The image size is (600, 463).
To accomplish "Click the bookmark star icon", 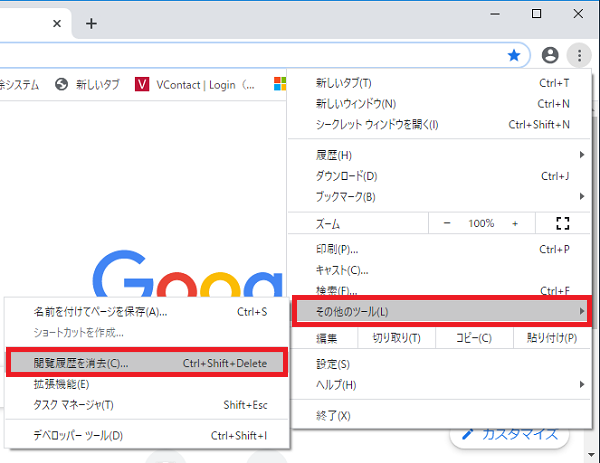I will (x=514, y=55).
